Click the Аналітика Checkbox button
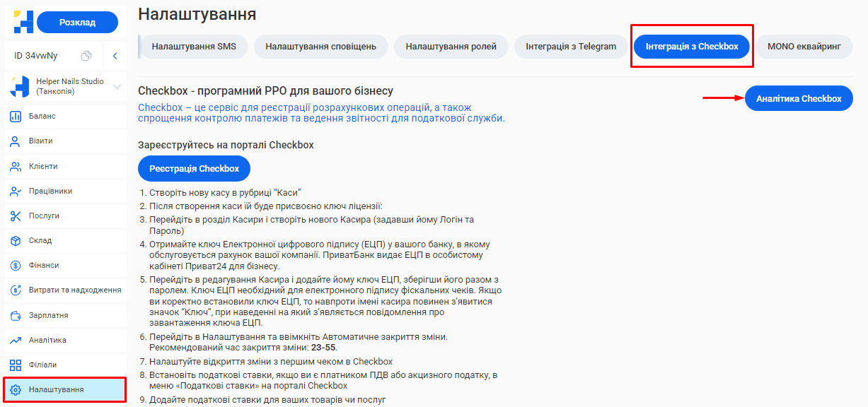This screenshot has height=407, width=868. [x=798, y=99]
